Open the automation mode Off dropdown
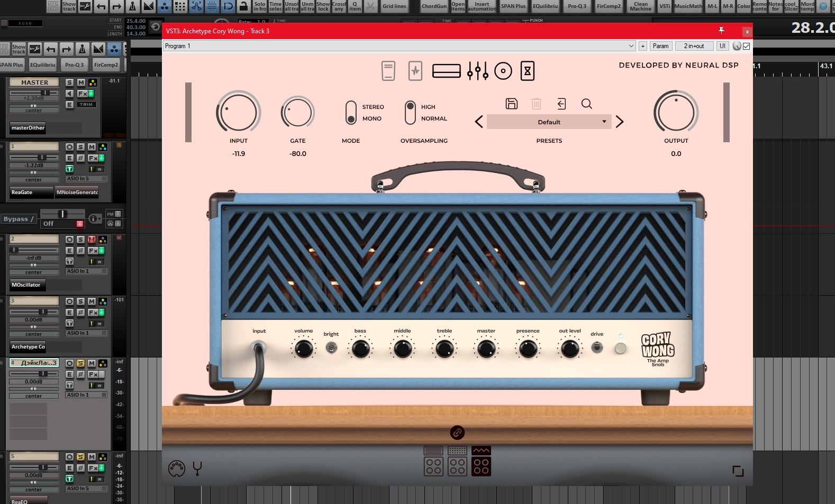The height and width of the screenshot is (504, 835). (x=62, y=224)
